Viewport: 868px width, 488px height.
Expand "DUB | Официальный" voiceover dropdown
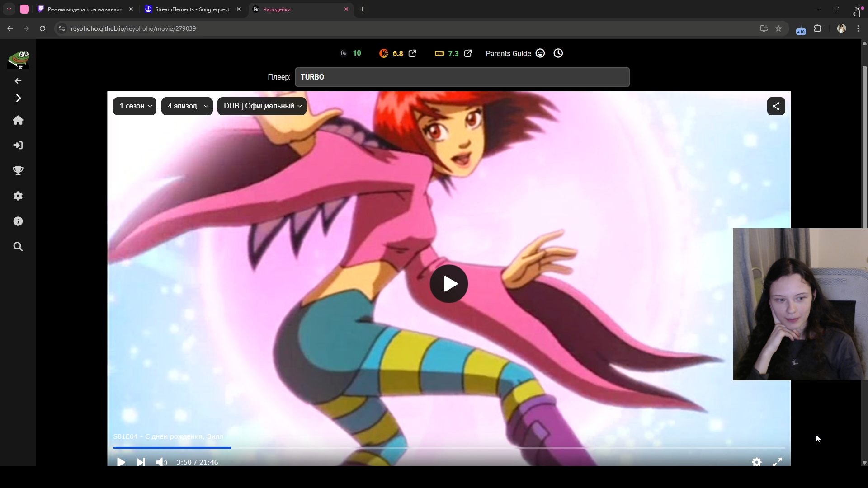click(x=262, y=106)
